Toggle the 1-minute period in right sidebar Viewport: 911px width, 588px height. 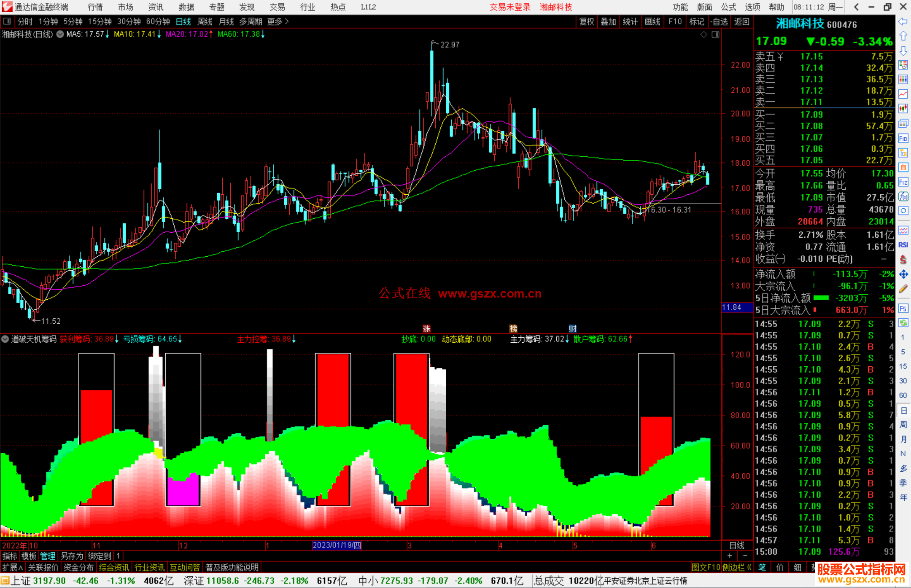[903, 337]
